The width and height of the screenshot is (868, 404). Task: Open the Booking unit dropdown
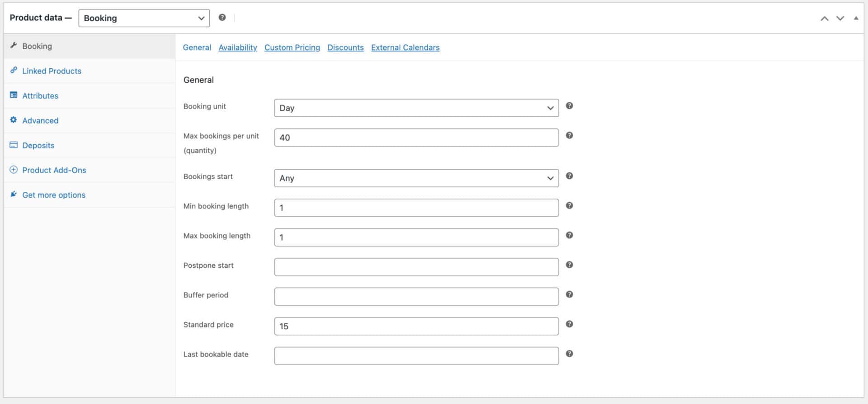(416, 108)
